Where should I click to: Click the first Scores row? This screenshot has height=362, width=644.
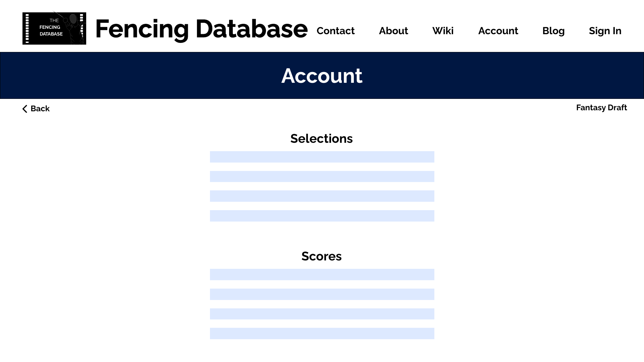click(x=322, y=275)
